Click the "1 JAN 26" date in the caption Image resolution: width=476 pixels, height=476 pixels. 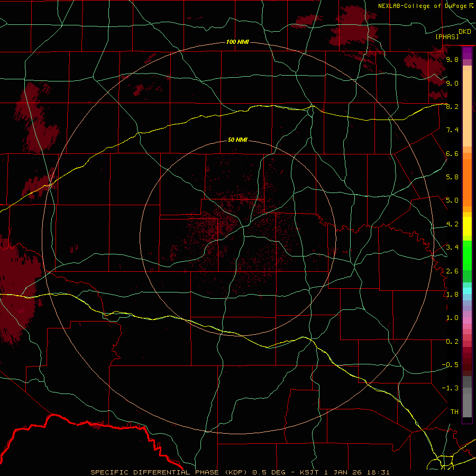[x=343, y=472]
